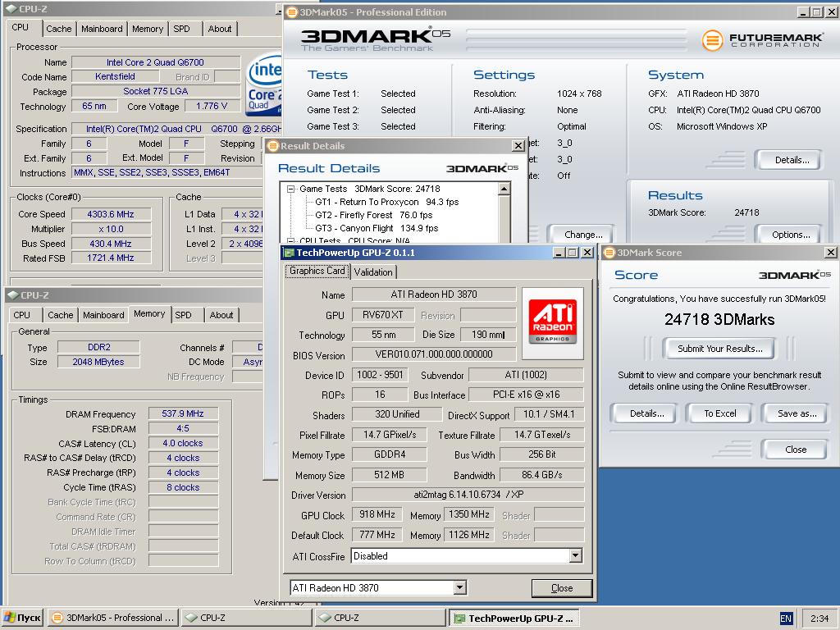Click the Change button under Settings
The image size is (840, 630).
click(582, 234)
